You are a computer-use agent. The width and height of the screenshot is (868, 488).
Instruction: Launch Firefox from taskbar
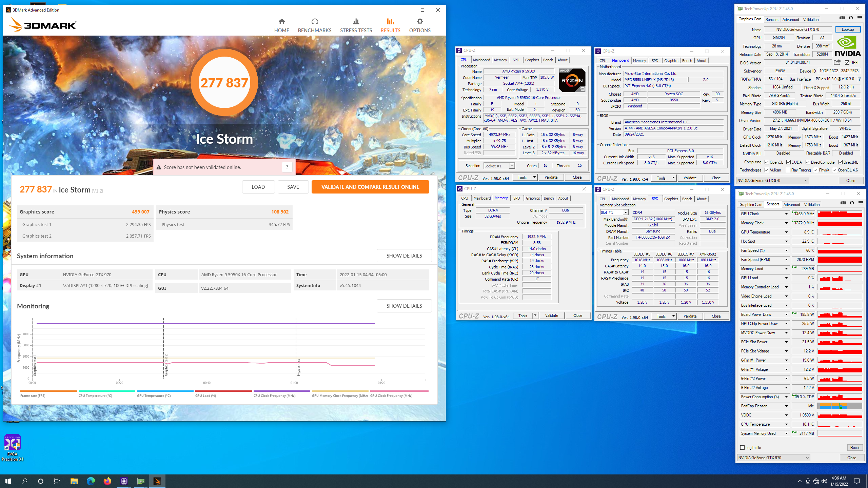click(x=107, y=481)
